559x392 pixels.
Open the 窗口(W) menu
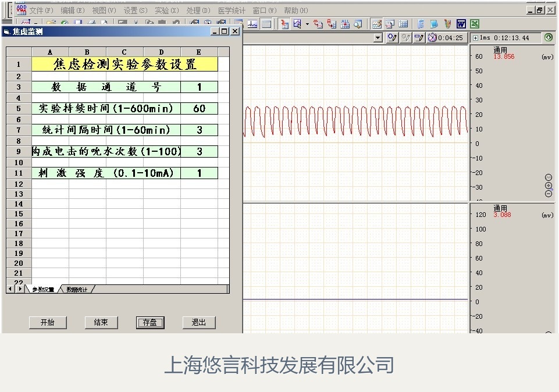pyautogui.click(x=265, y=10)
